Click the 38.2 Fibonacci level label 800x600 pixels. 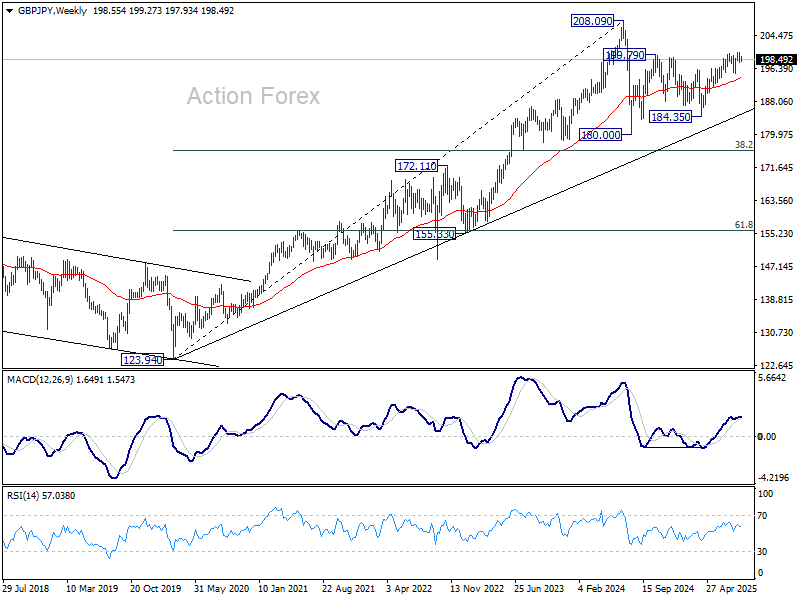tap(743, 145)
